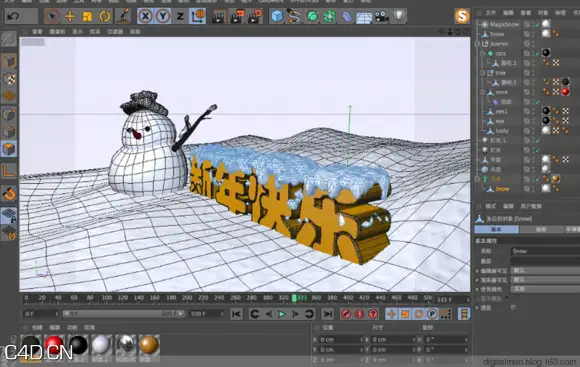Select the chrome reflective material swatch
This screenshot has height=367, width=580.
125,344
